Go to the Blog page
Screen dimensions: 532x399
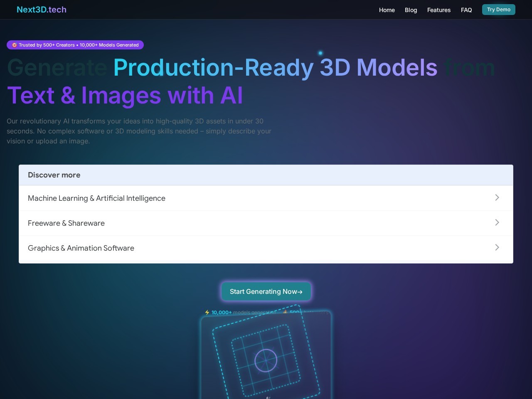point(411,10)
